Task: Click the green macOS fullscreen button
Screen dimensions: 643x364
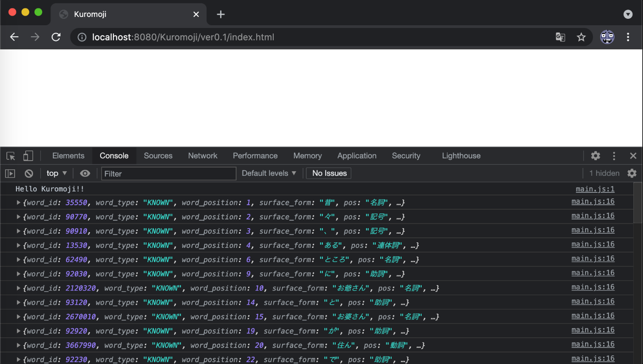Action: click(x=38, y=12)
